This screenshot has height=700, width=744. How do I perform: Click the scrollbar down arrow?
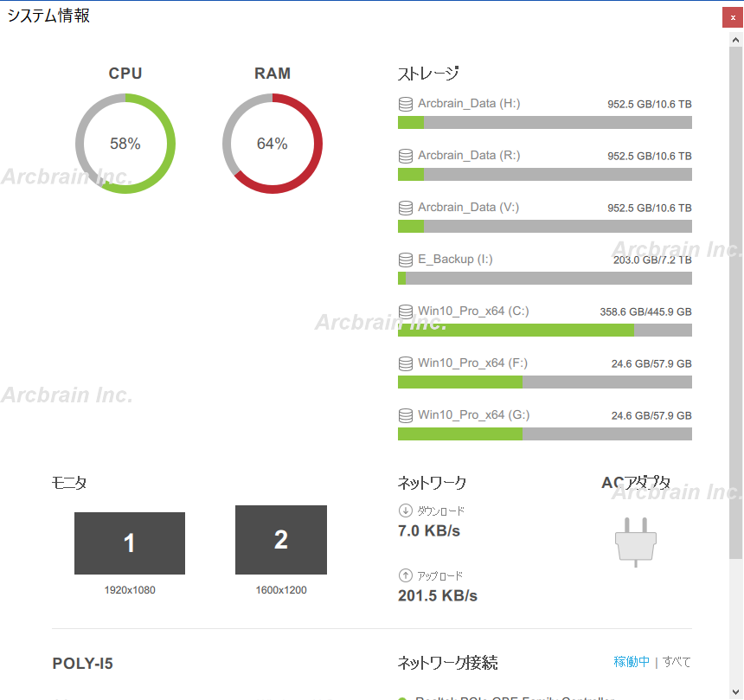coord(736,692)
